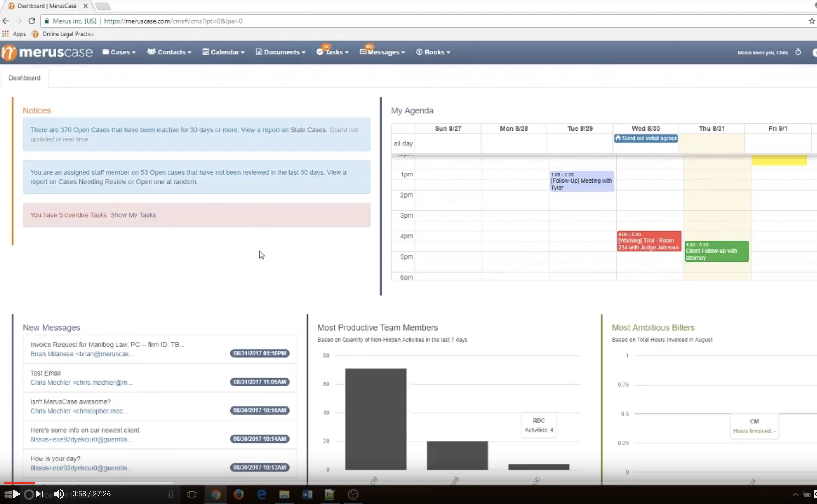This screenshot has width=817, height=504.
Task: Open File Explorer in the taskbar
Action: (x=284, y=494)
